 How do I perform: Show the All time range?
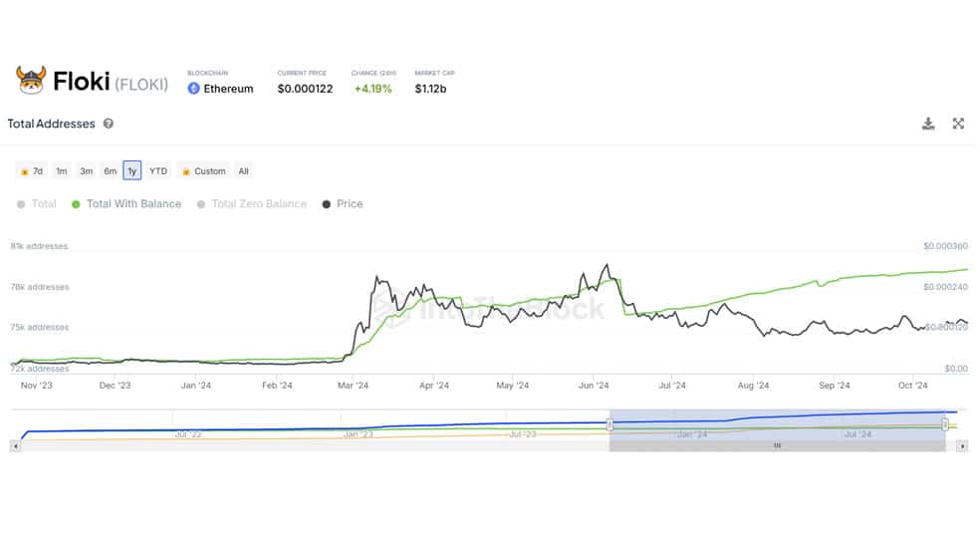click(x=244, y=170)
